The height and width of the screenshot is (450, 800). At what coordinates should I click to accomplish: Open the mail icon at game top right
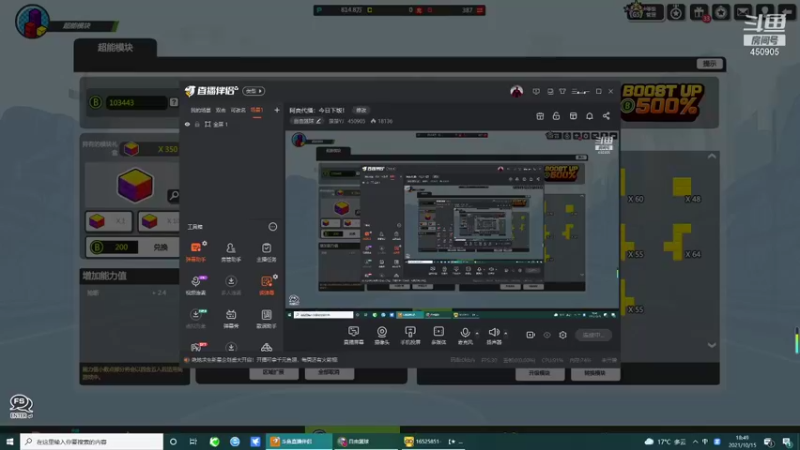[742, 12]
